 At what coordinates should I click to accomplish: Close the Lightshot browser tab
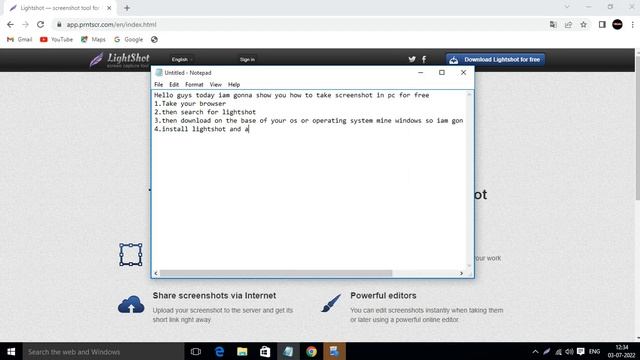pyautogui.click(x=109, y=8)
